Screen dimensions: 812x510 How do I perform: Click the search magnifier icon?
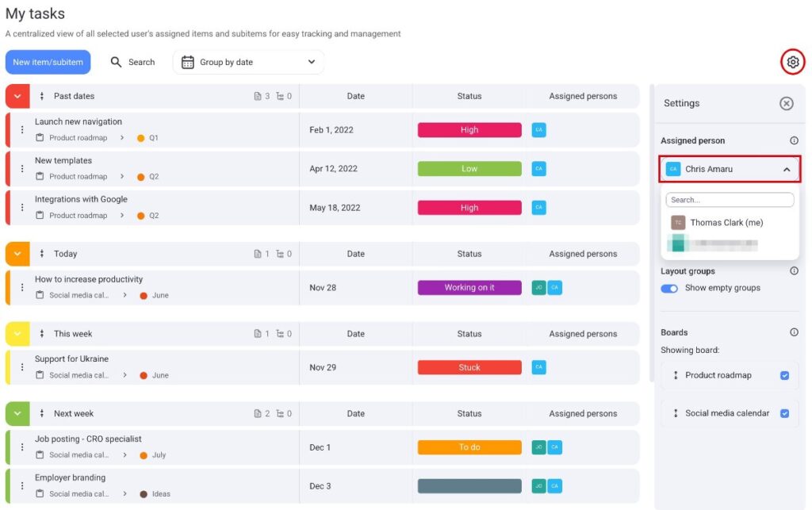tap(117, 62)
